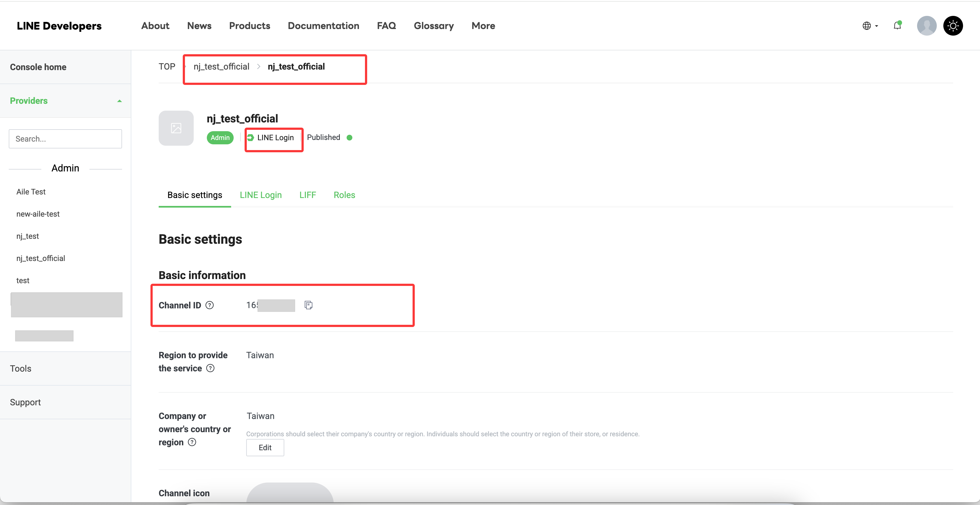Select test provider in sidebar
Screen dimensions: 980x505
pos(23,281)
